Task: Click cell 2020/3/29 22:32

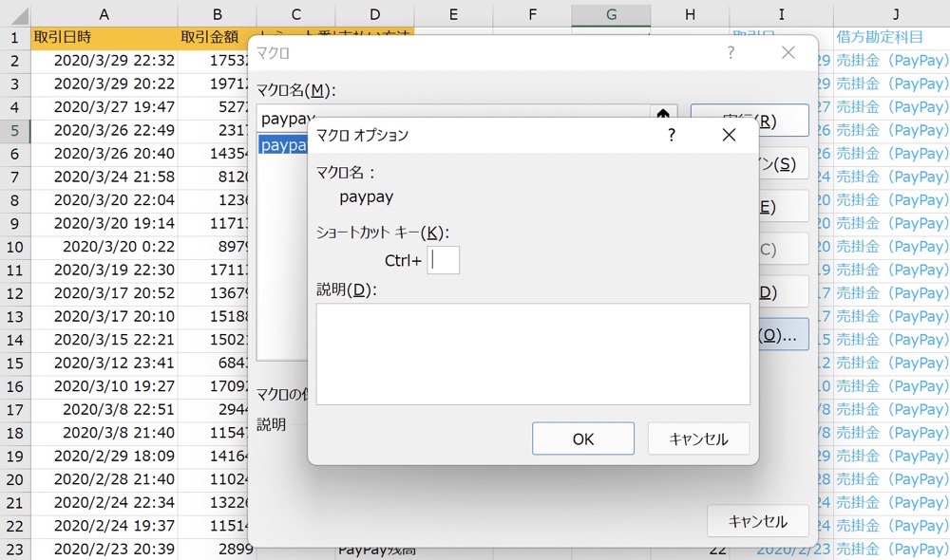Action: [104, 61]
